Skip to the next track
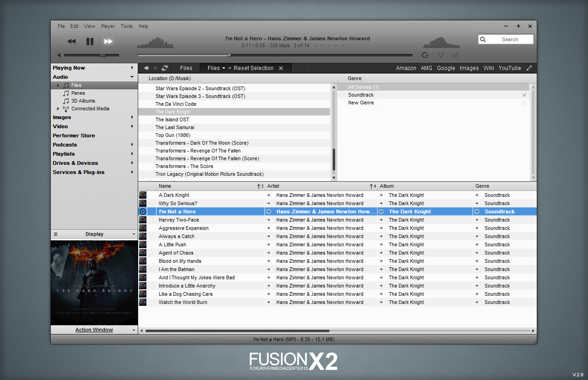This screenshot has height=380, width=588. [x=108, y=41]
